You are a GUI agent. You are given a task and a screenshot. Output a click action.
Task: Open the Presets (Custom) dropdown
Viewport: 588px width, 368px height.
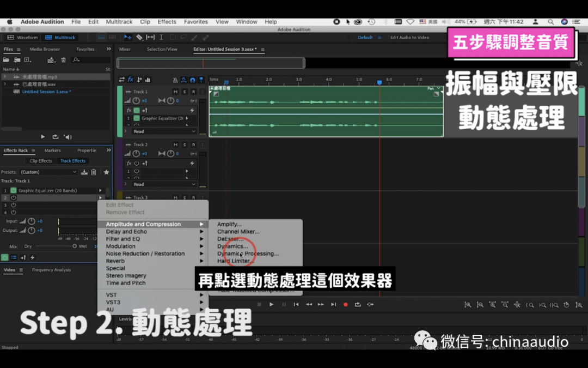[x=48, y=172]
